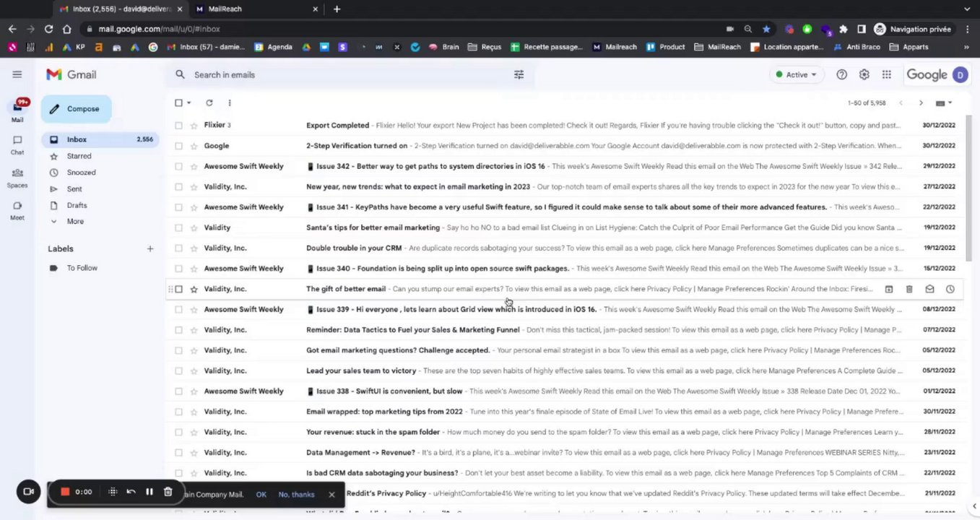The image size is (980, 520).
Task: Open the Sent folder
Action: [74, 189]
